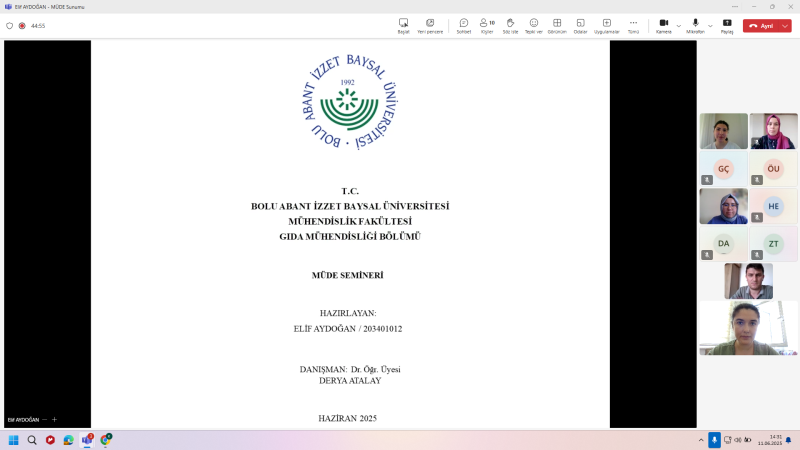Click the Paylaş share screen icon
Screen dimensions: 800x450
coord(727,26)
